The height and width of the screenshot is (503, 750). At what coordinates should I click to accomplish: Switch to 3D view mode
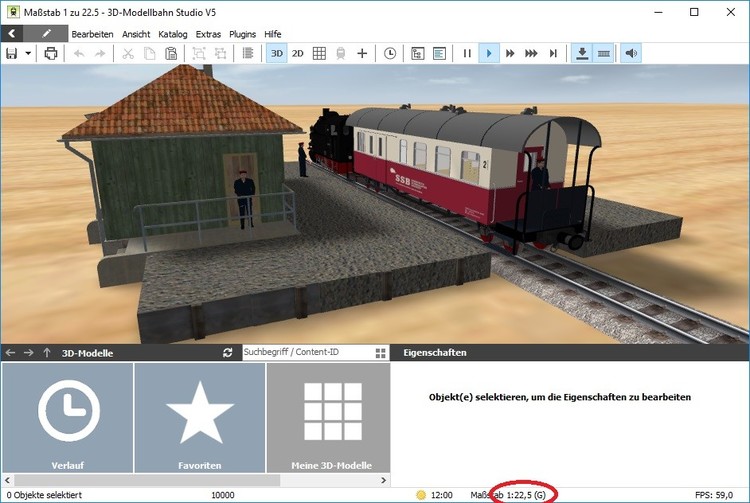coord(277,53)
